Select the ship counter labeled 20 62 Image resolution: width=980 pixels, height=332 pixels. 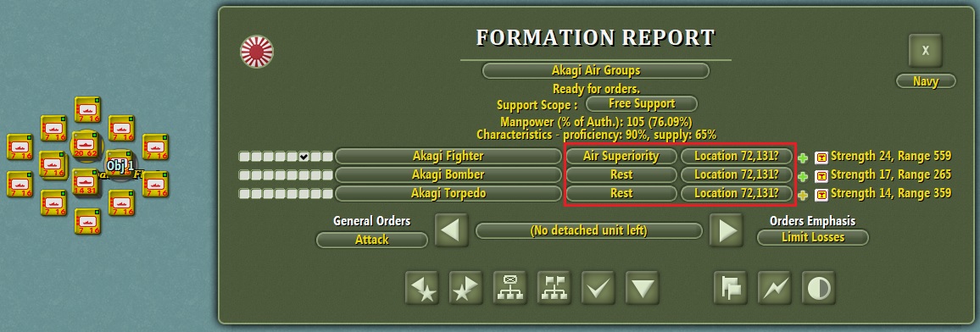click(x=86, y=144)
